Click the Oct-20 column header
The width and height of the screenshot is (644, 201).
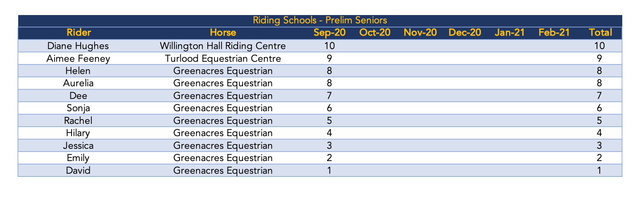(x=375, y=32)
